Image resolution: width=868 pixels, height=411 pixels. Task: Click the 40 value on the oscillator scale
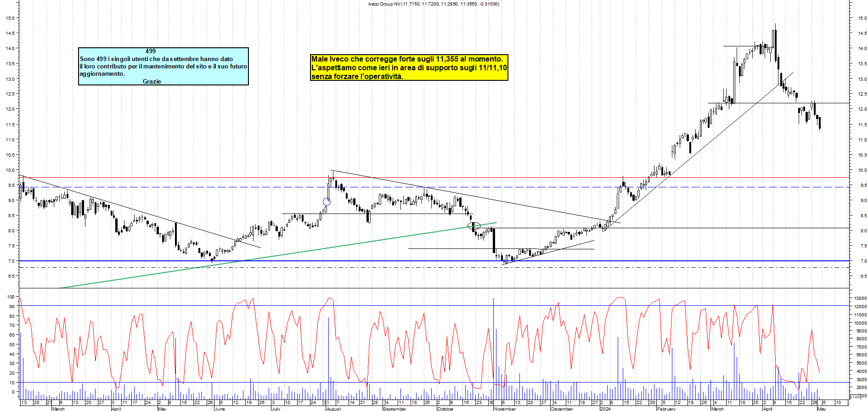click(x=12, y=354)
